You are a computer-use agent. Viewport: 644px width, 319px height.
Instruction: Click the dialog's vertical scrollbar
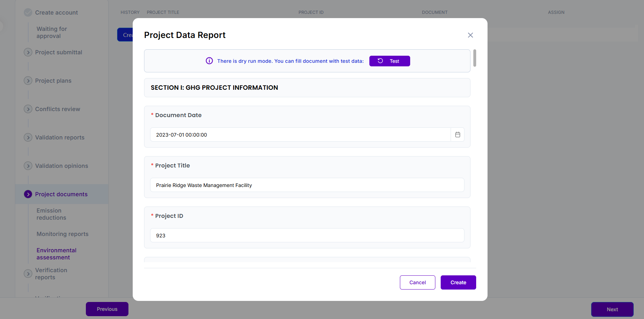(475, 58)
